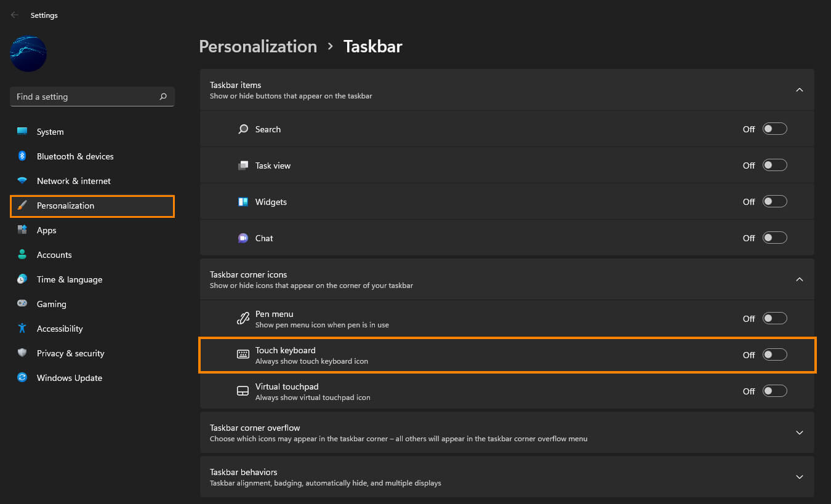Collapse Taskbar corner icons section chevron
The width and height of the screenshot is (831, 504).
800,279
